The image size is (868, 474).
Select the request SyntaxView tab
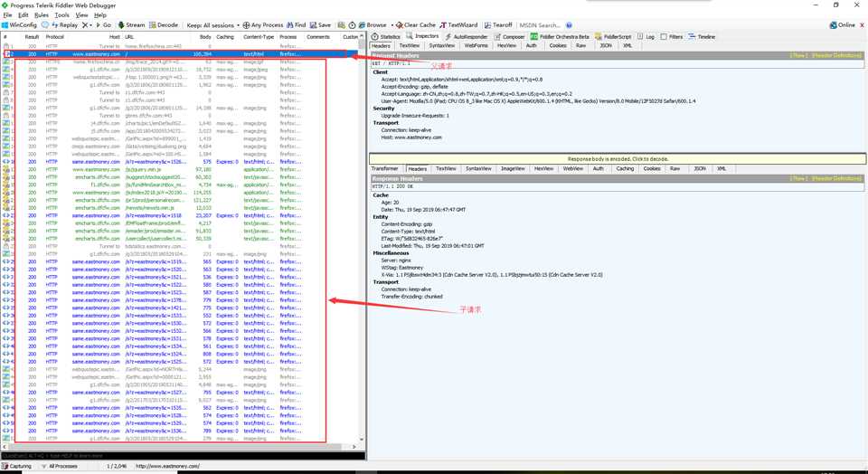point(442,45)
